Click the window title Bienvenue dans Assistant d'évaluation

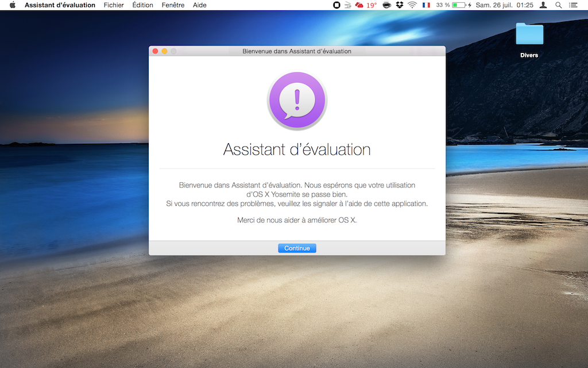tap(297, 51)
